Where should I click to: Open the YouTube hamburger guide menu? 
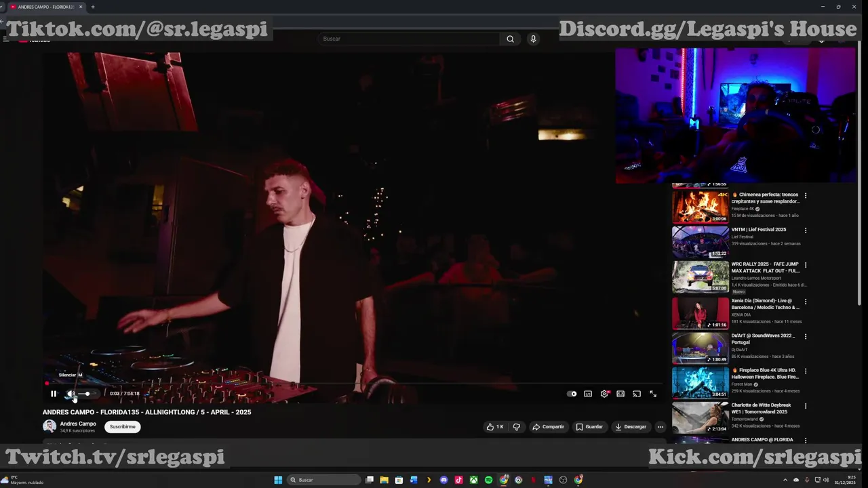pyautogui.click(x=5, y=39)
